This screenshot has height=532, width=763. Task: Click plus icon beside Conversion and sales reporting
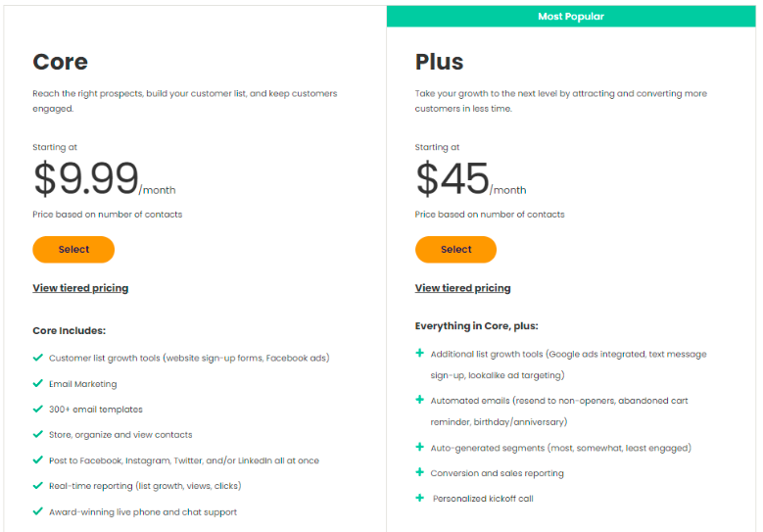click(420, 473)
